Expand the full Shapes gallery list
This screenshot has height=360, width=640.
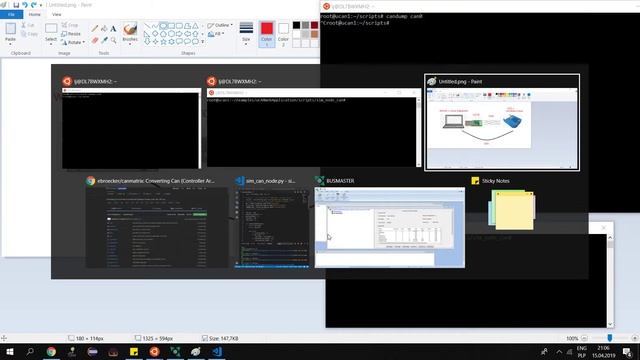click(x=203, y=42)
